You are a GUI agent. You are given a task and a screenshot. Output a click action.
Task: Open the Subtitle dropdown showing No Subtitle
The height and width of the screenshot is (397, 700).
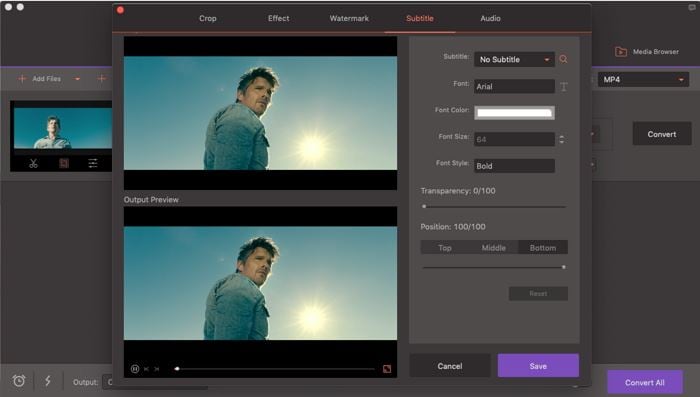(x=514, y=59)
